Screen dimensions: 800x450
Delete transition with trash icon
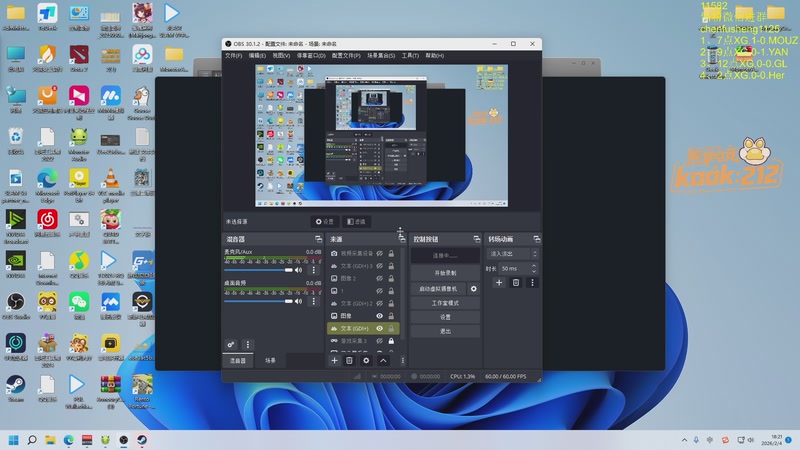(x=516, y=283)
